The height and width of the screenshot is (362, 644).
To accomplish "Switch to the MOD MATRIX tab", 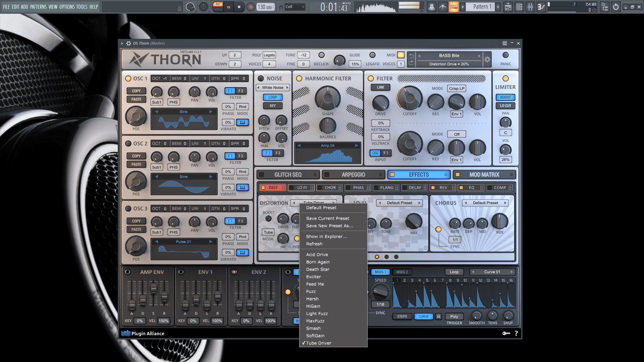I will (x=484, y=175).
